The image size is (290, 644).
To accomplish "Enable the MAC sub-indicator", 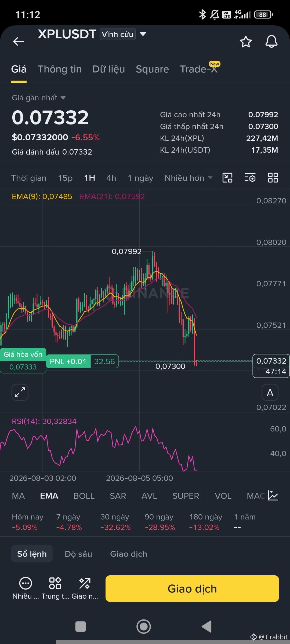I will click(256, 496).
